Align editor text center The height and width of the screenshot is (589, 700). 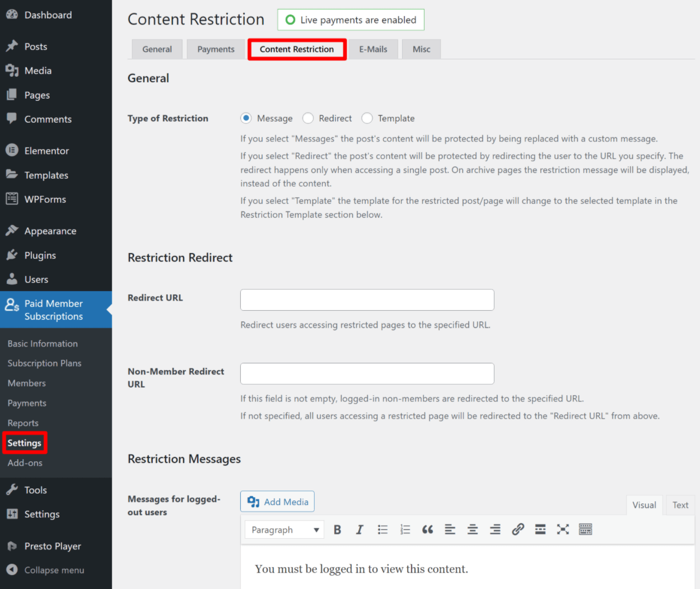click(473, 530)
